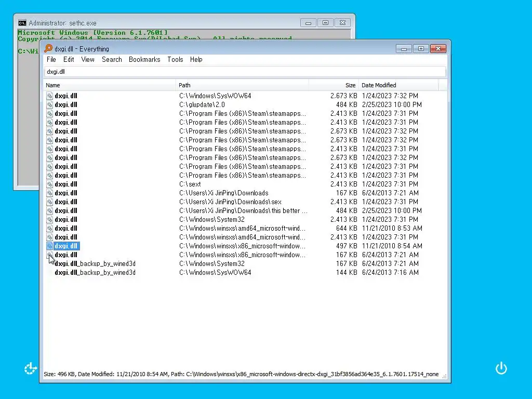Sort results by the Size column header
Image resolution: width=532 pixels, height=399 pixels.
pos(334,85)
